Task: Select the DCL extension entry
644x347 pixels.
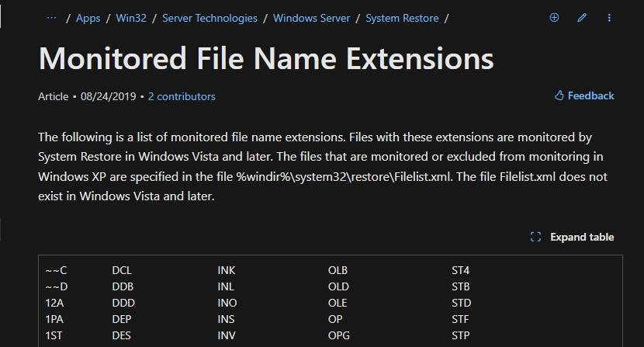Action: (x=122, y=270)
